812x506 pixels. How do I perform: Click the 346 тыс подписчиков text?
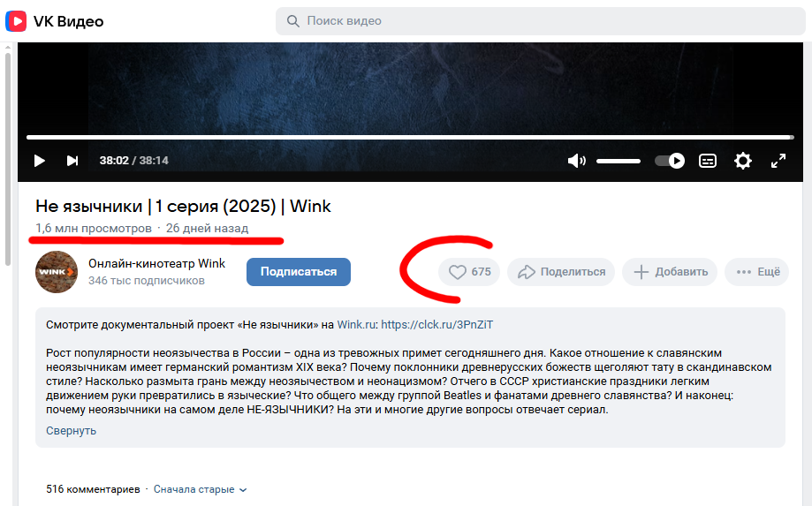(147, 281)
